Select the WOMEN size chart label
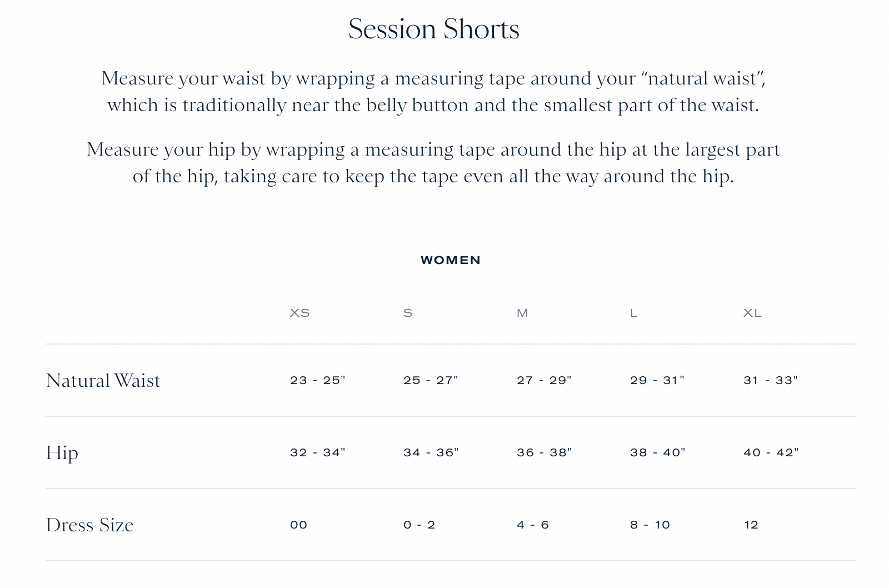889x588 pixels. [451, 260]
